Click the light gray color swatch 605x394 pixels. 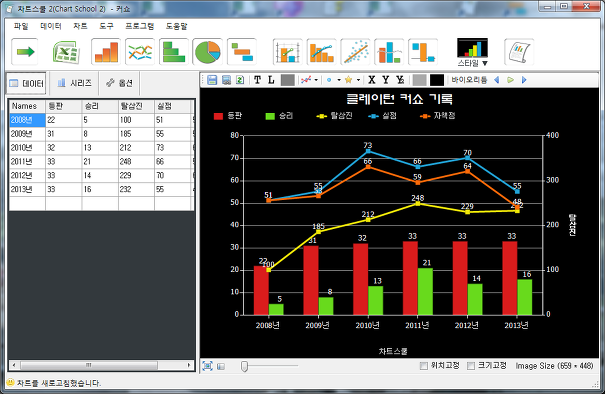419,80
